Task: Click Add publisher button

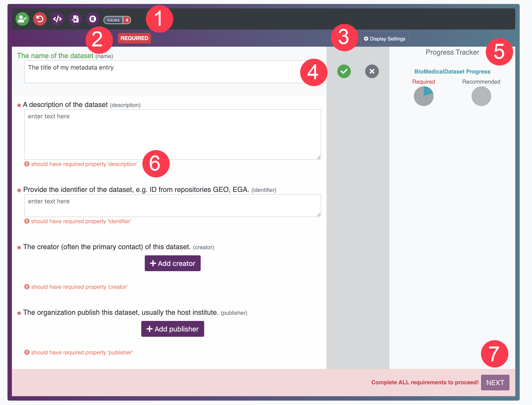Action: [172, 329]
